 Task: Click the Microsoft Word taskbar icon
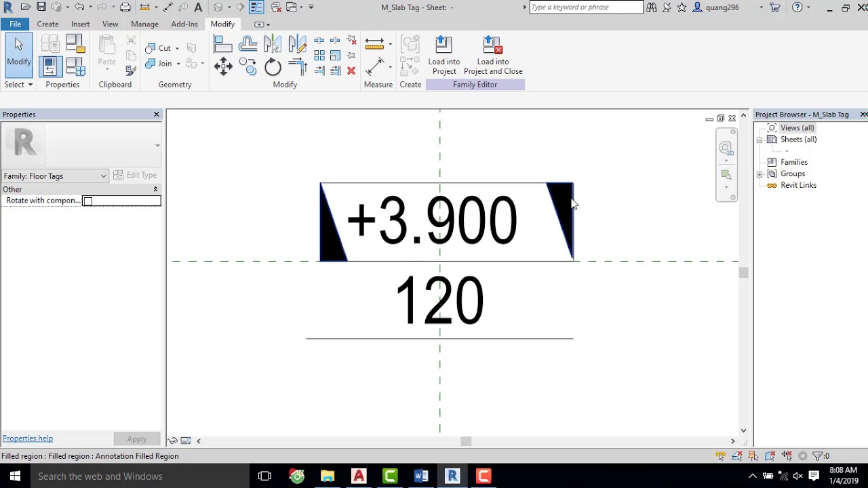[x=421, y=476]
